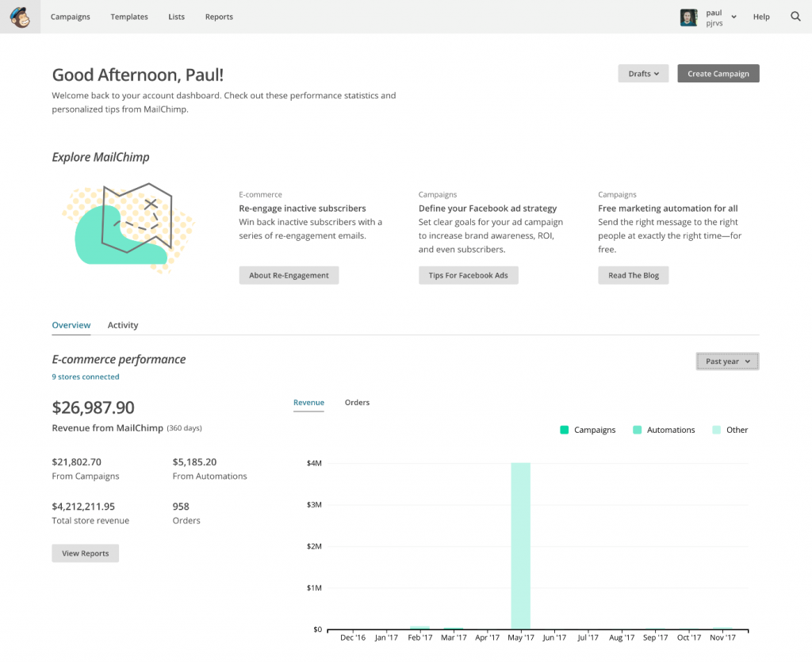This screenshot has height=662, width=812.
Task: Click the 'E-commerce performance' section title
Action: 119,359
